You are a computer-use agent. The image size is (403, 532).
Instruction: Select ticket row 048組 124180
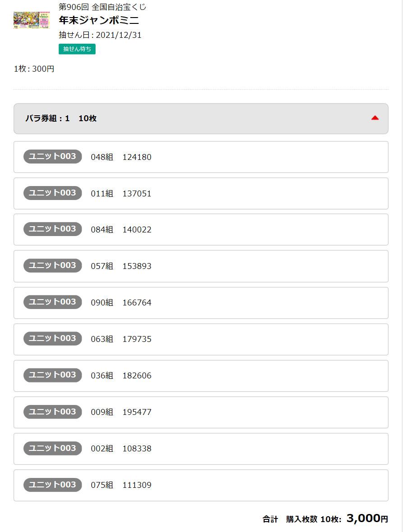[201, 157]
